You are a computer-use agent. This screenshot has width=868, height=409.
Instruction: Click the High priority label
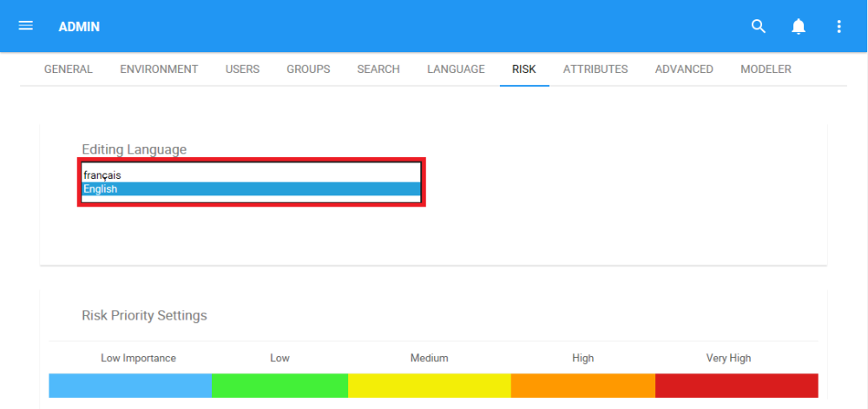pos(583,358)
